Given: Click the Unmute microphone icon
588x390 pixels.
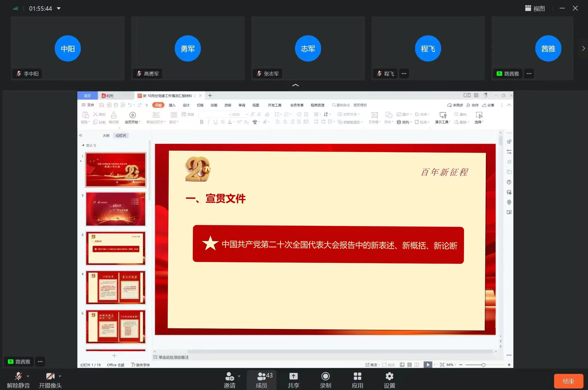Looking at the screenshot, I should pos(18,376).
